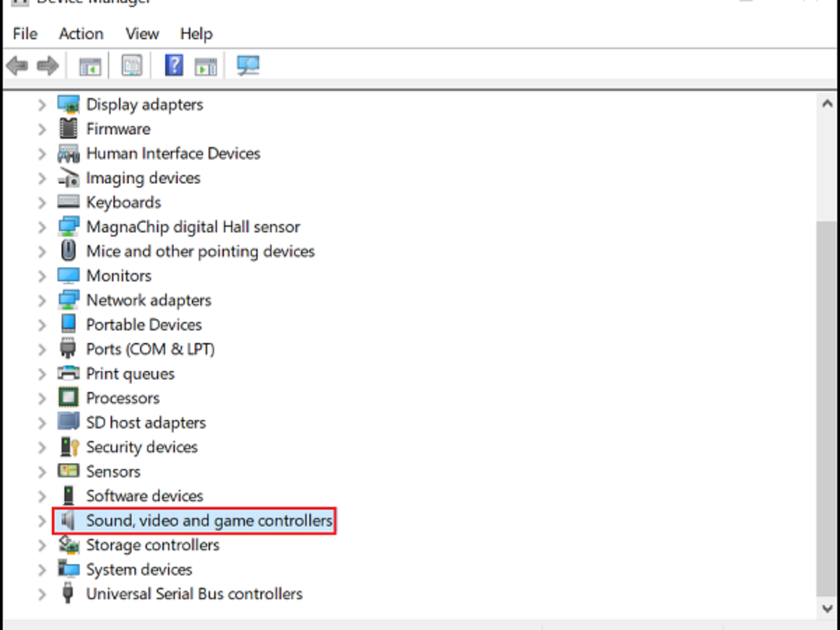
Task: Expand the Display adapters node
Action: 42,105
